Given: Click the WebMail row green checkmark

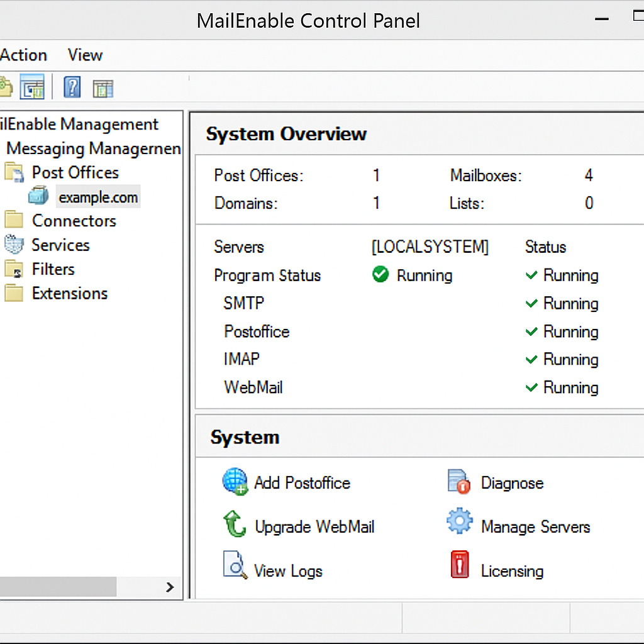Looking at the screenshot, I should pos(531,387).
